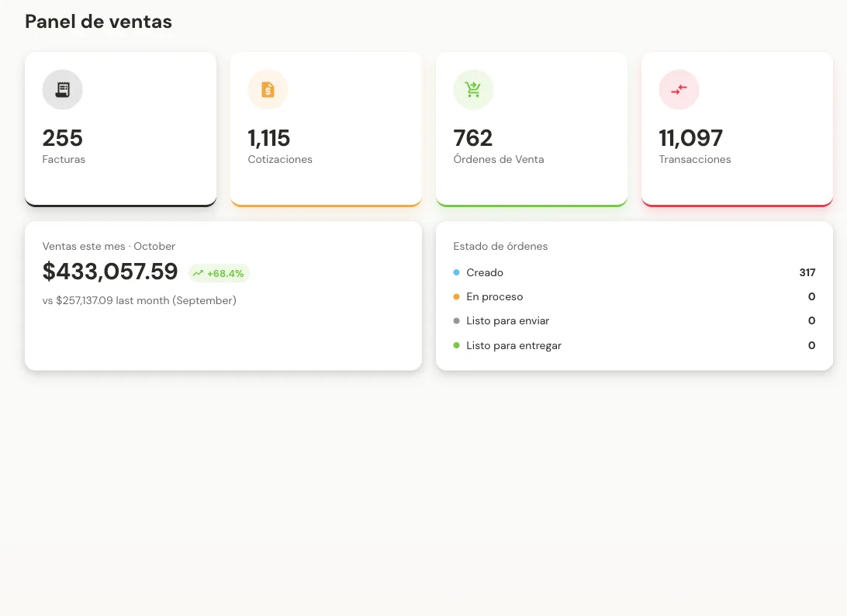847x616 pixels.
Task: Click the +68.4% growth badge
Action: 219,273
